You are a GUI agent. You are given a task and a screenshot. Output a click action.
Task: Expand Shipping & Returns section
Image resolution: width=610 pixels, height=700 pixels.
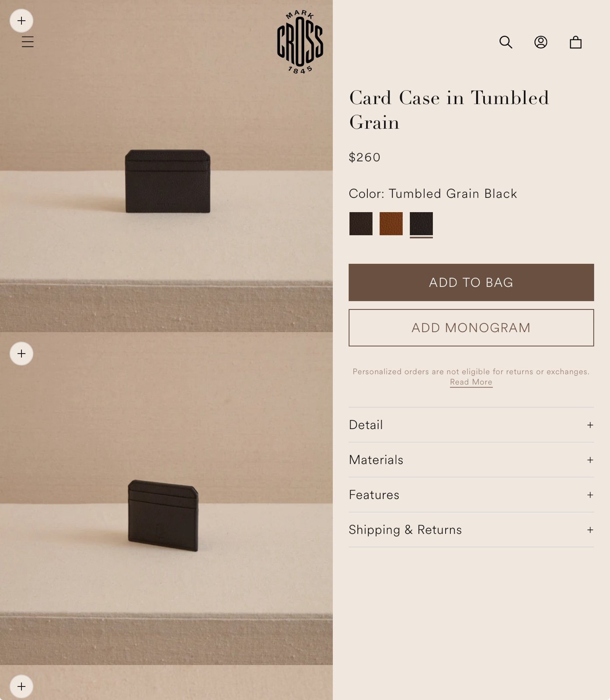pyautogui.click(x=471, y=530)
